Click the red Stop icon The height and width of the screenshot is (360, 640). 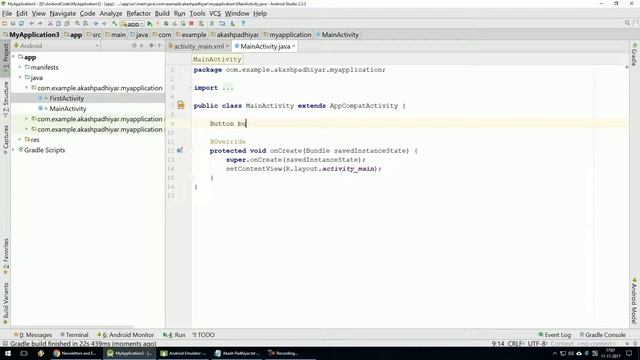(191, 24)
